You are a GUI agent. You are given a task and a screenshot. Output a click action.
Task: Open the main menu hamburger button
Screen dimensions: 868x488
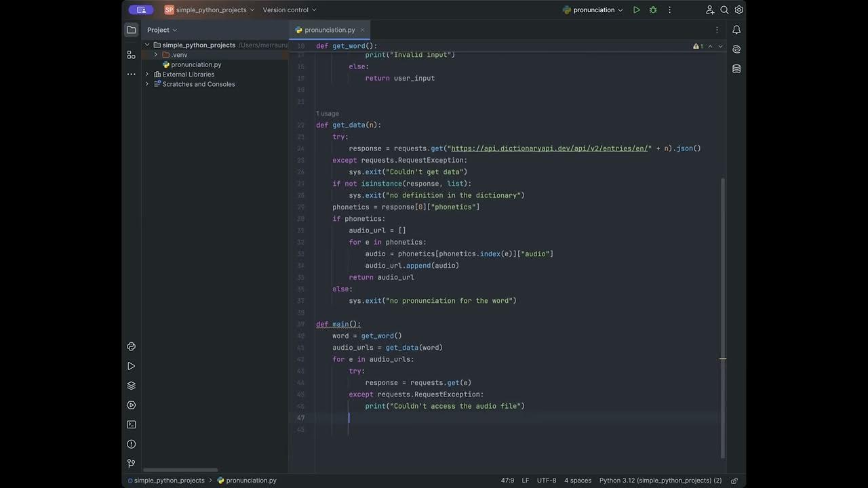(141, 9)
